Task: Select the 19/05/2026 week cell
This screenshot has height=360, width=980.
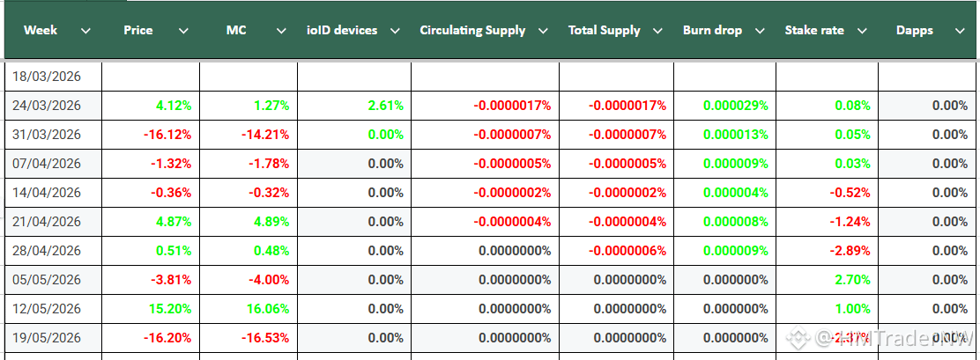Action: [53, 337]
